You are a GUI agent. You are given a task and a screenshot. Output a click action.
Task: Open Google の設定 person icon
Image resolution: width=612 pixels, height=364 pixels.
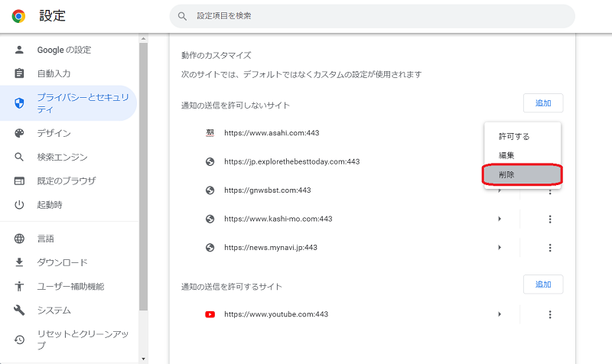tap(20, 50)
